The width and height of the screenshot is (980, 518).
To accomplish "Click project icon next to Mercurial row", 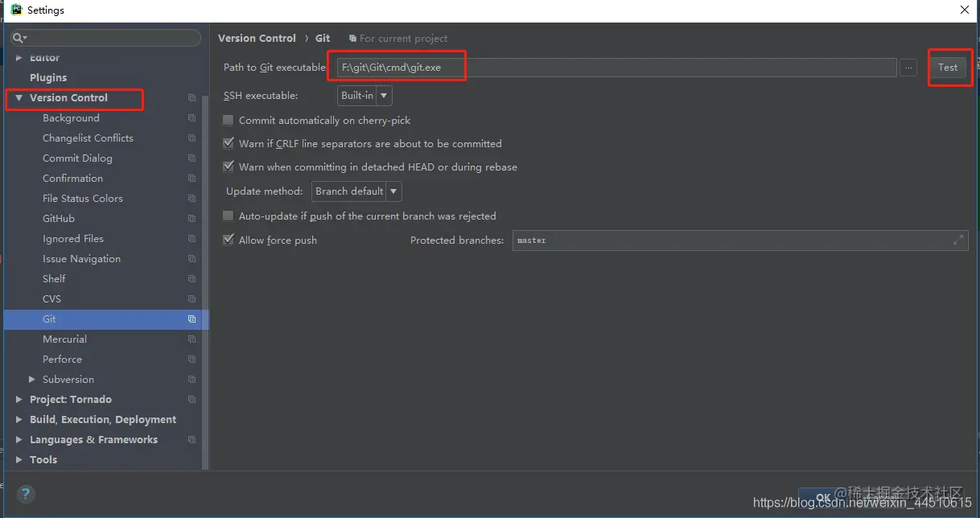I will pos(191,339).
